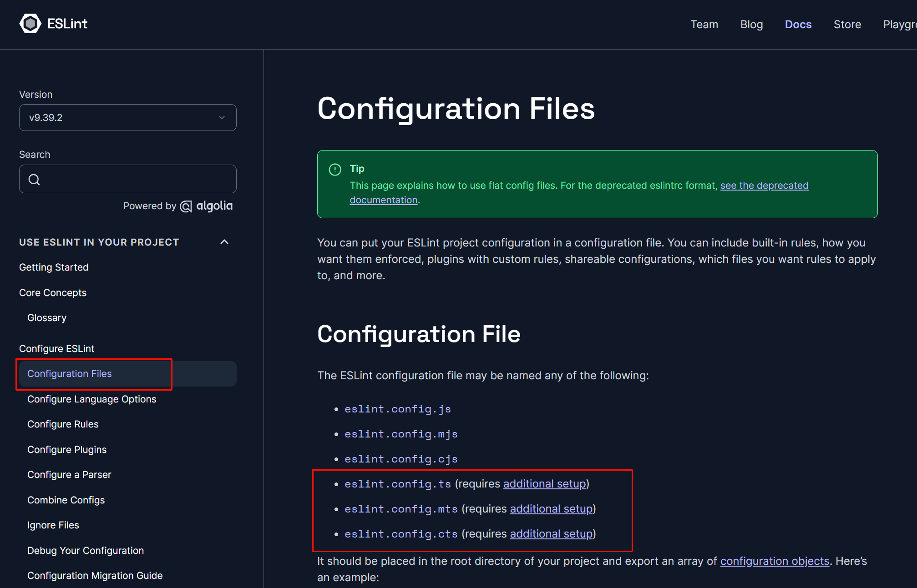The image size is (917, 588).
Task: Follow the see the deprecated documentation link
Action: [764, 186]
